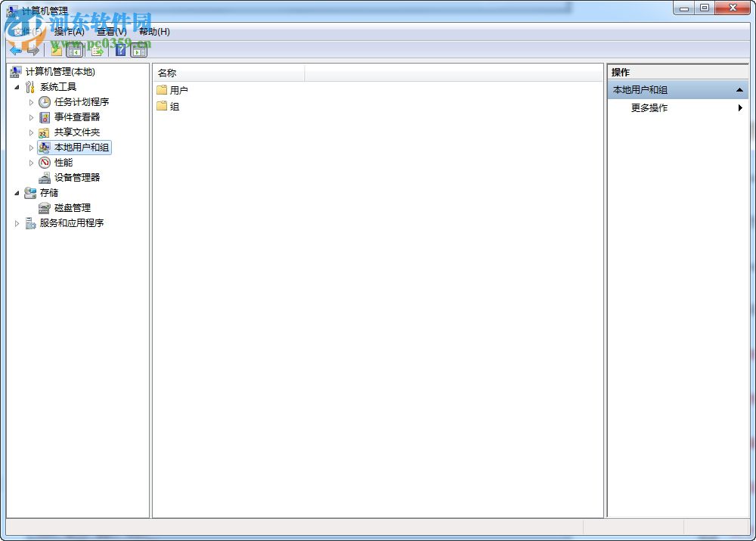Collapse the 系统工具 tree node
The height and width of the screenshot is (541, 756).
17,86
